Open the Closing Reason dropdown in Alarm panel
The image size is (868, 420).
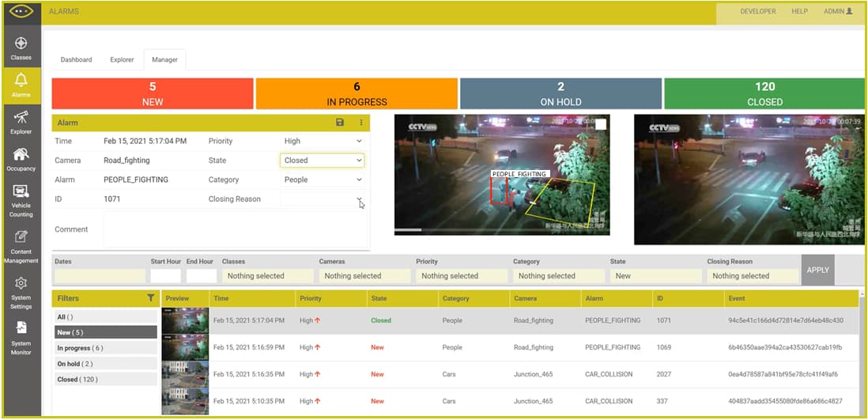pyautogui.click(x=323, y=199)
